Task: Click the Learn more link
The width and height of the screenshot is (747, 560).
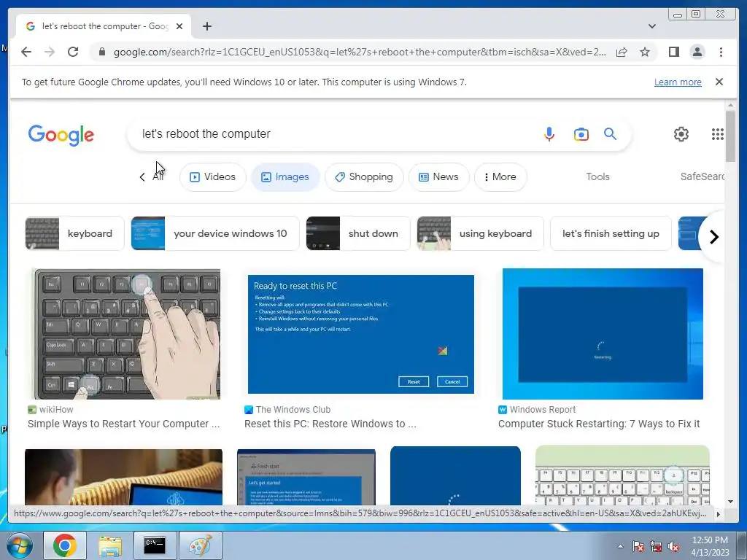Action: click(x=678, y=82)
